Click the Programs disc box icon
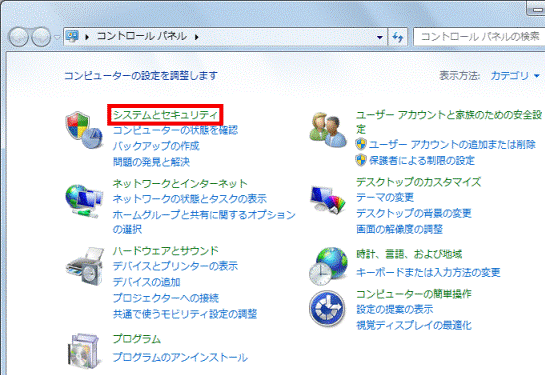Image resolution: width=545 pixels, height=375 pixels. click(x=84, y=351)
